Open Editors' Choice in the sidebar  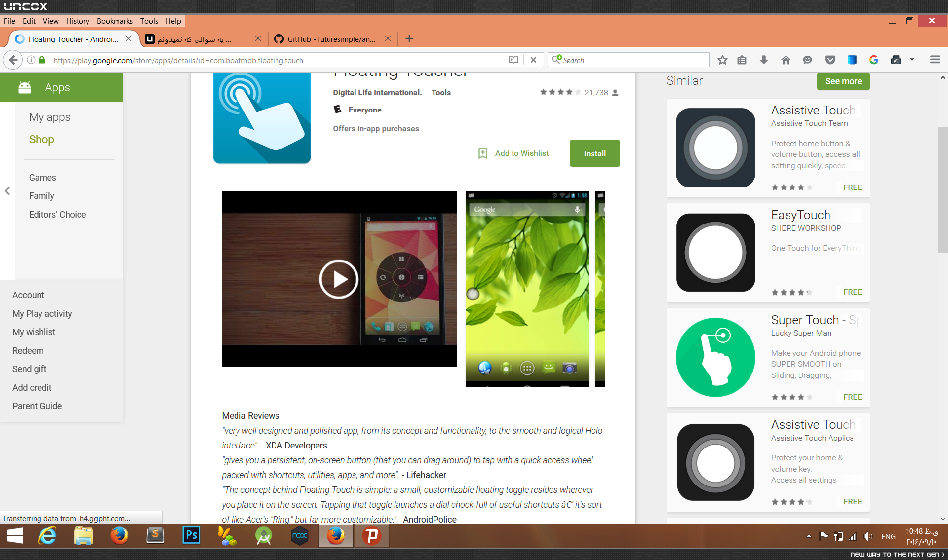[x=57, y=215]
